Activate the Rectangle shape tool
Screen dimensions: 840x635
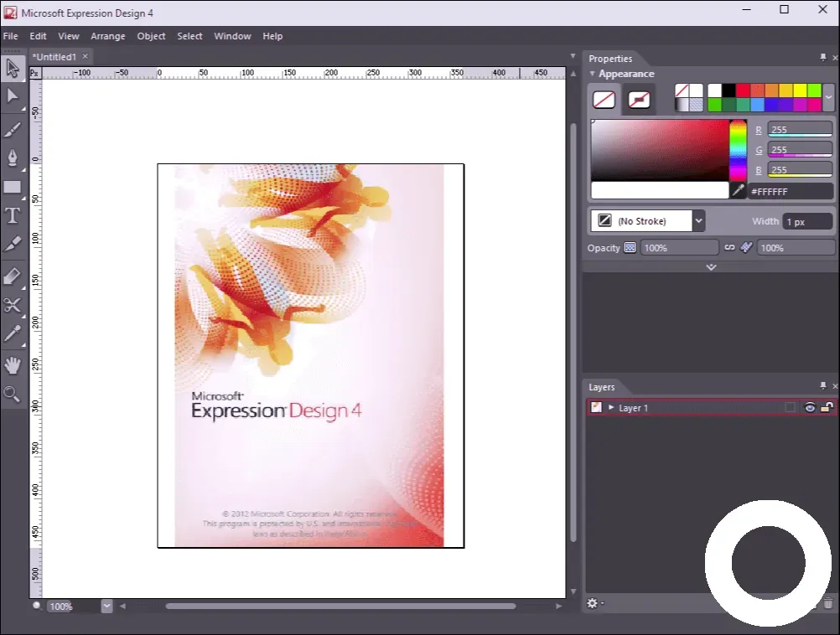coord(13,188)
